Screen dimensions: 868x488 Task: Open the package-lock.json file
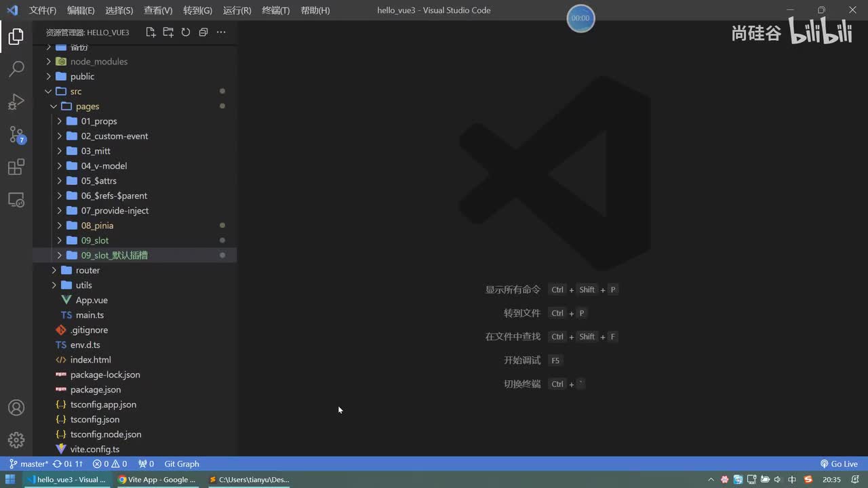pos(134,375)
